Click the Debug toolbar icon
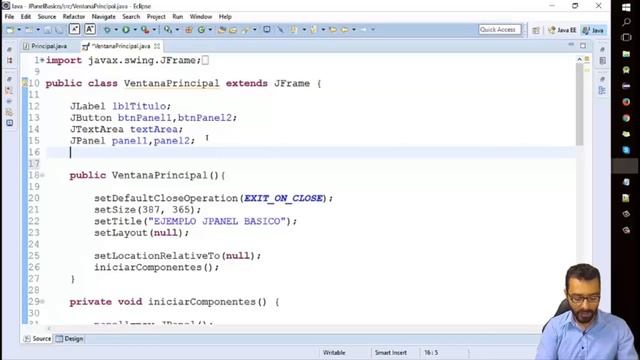 point(107,30)
